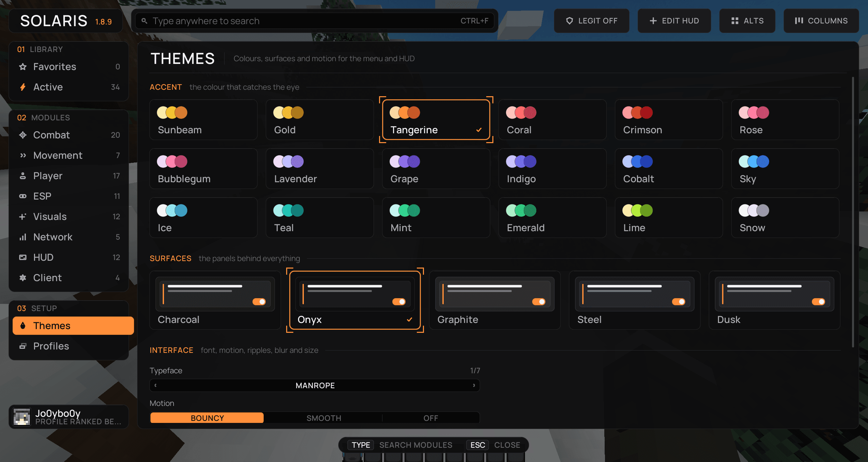Turn Motion Off
This screenshot has width=868, height=462.
(430, 418)
